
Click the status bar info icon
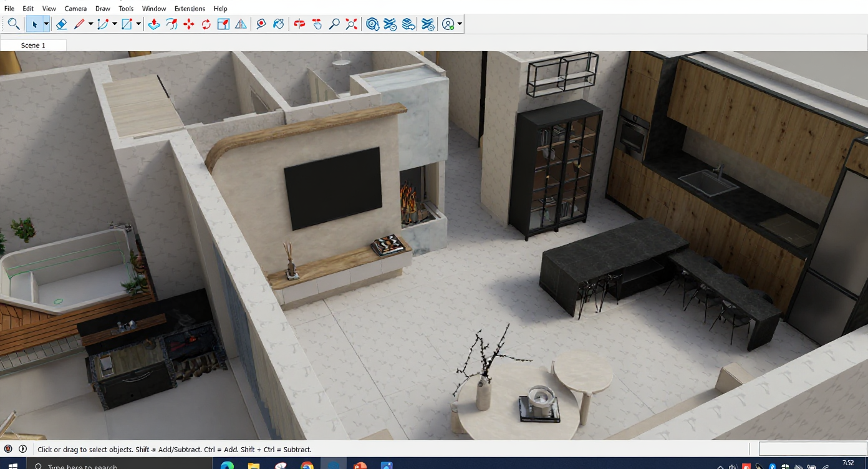pyautogui.click(x=23, y=449)
